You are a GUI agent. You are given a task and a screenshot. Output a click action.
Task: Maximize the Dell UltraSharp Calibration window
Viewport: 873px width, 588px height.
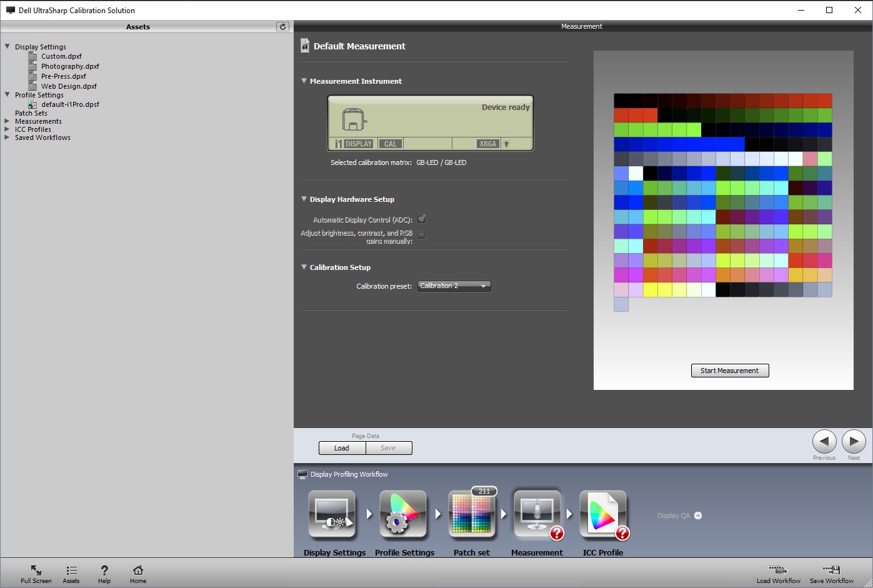pos(829,10)
